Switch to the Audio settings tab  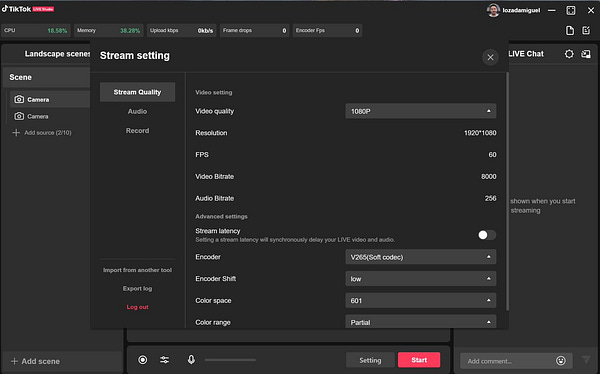tap(137, 111)
